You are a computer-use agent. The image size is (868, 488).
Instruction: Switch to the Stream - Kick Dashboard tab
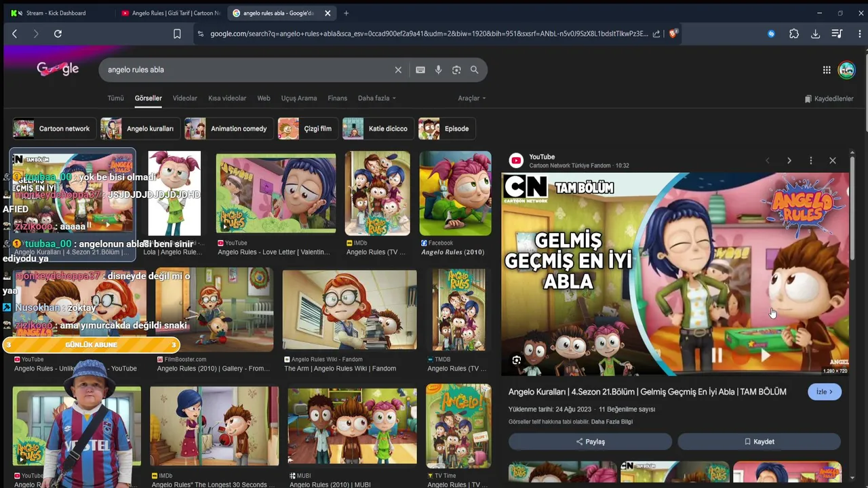coord(56,13)
